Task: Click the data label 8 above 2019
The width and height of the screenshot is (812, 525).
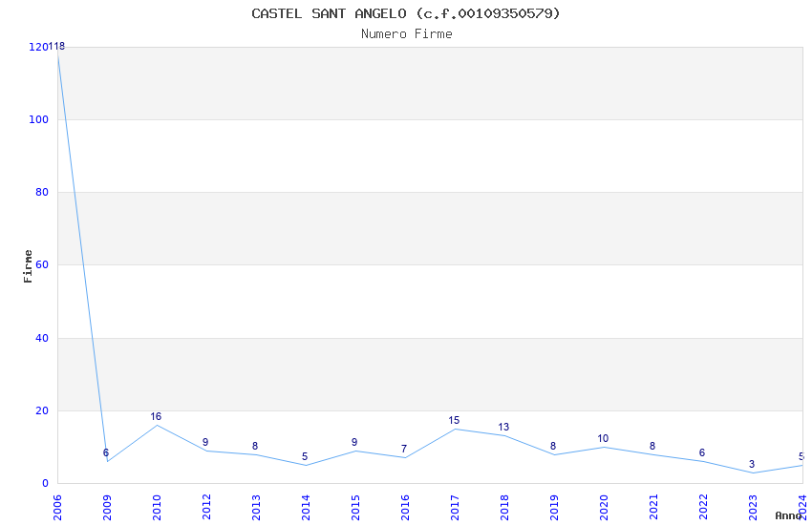Action: click(553, 446)
